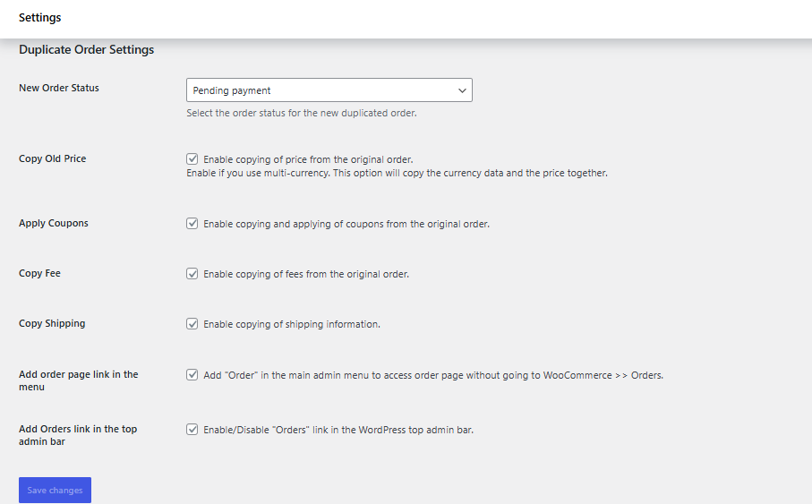Click the New Order Status field label
This screenshot has width=812, height=504.
coord(59,88)
